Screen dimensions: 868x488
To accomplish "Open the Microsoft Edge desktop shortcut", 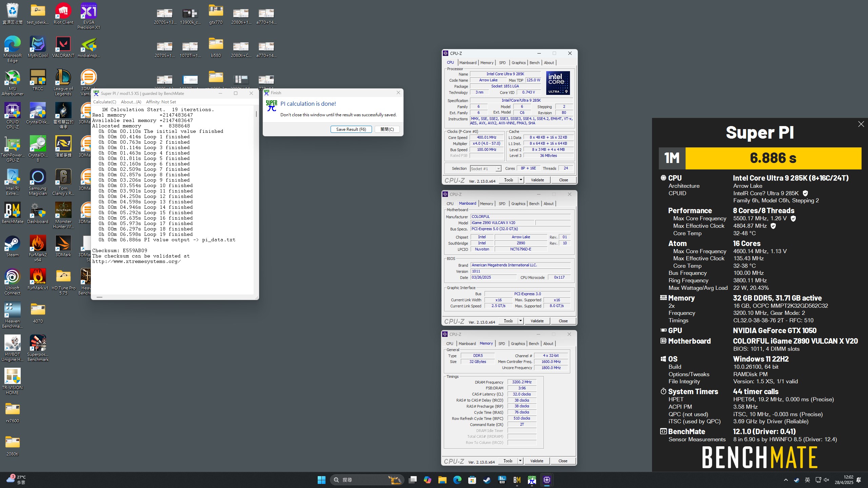I will [x=13, y=49].
